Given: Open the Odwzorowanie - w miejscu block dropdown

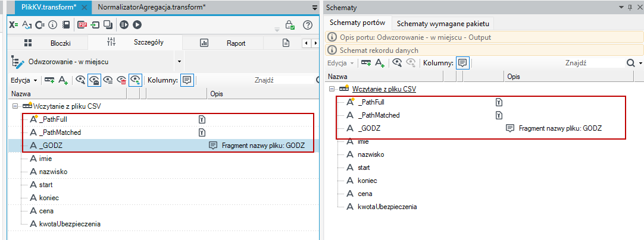Looking at the screenshot, I should coord(180,62).
